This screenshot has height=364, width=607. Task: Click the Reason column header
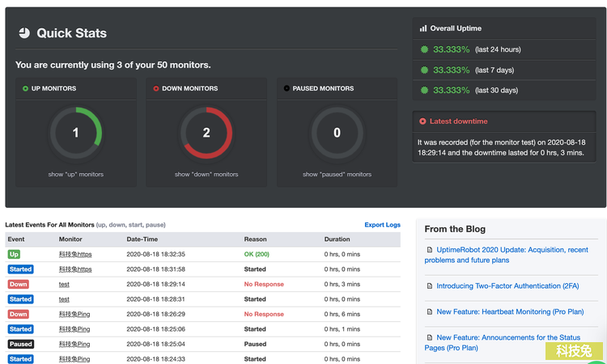tap(255, 239)
